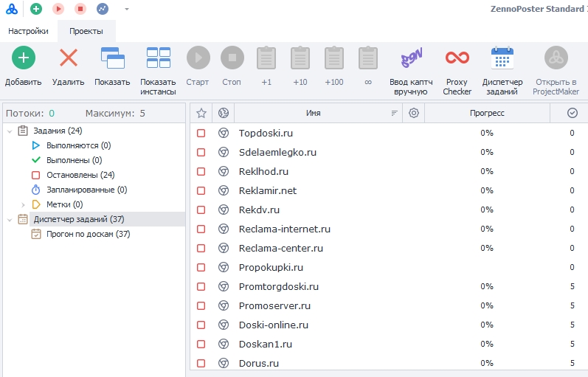Screen dimensions: 588x377
Task: Click the small stop icon in title bar
Action: [x=80, y=9]
